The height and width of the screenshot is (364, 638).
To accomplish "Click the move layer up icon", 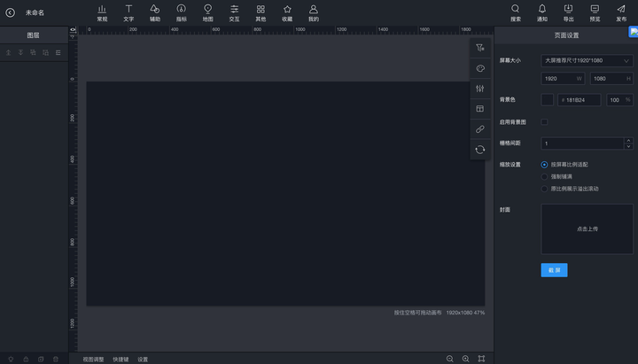I will click(x=8, y=52).
